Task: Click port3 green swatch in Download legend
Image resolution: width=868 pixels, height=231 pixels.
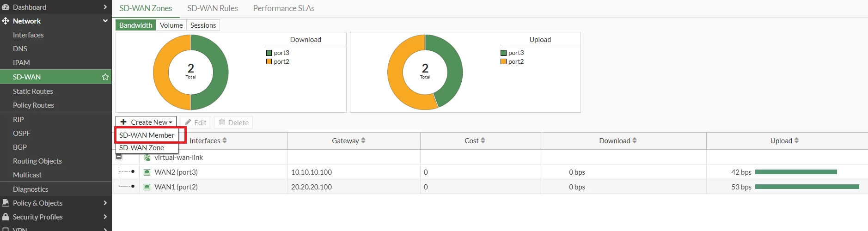Action: click(x=269, y=53)
